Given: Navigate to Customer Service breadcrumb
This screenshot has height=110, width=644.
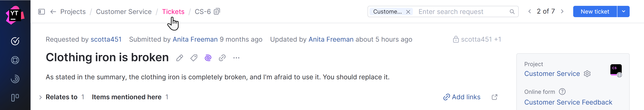Looking at the screenshot, I should pyautogui.click(x=123, y=12).
